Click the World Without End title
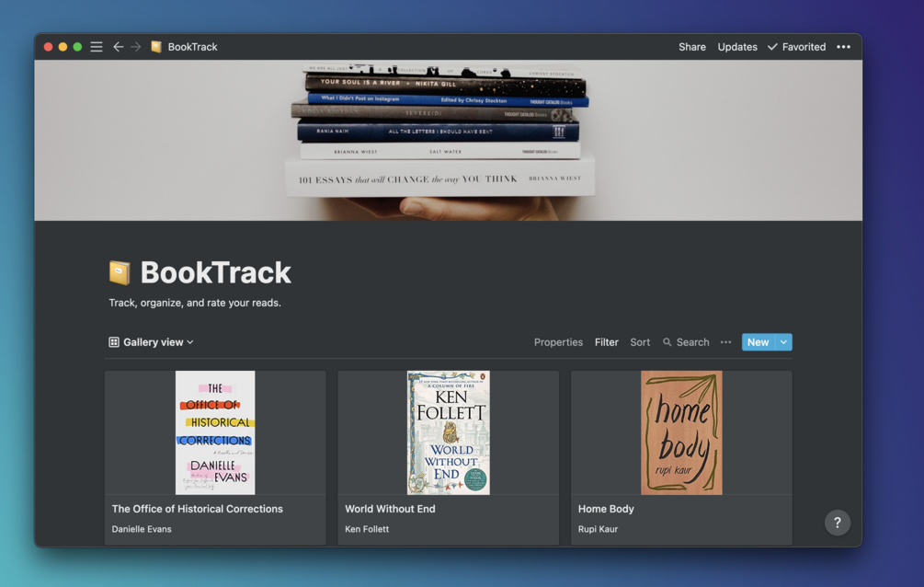This screenshot has height=587, width=924. pyautogui.click(x=390, y=509)
